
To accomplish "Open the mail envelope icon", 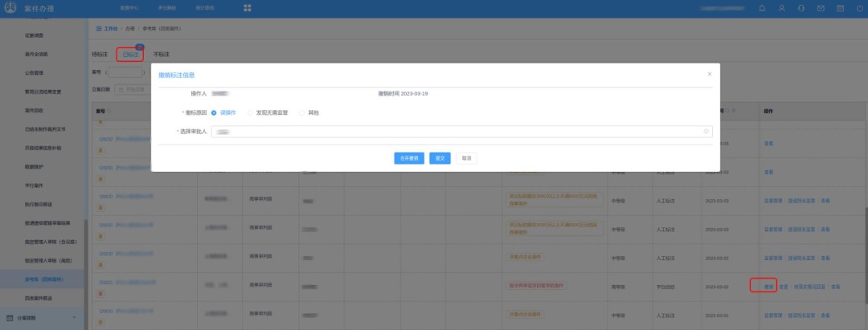I will click(821, 8).
